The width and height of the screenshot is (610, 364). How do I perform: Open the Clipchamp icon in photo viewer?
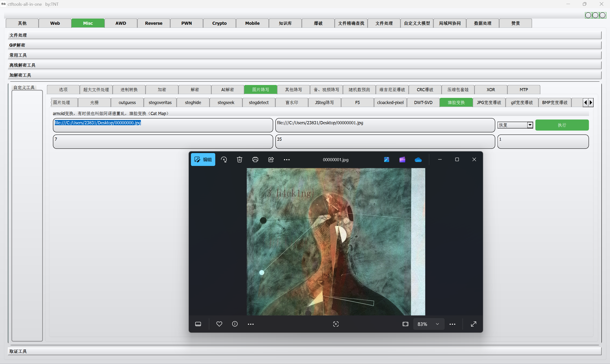click(x=402, y=160)
